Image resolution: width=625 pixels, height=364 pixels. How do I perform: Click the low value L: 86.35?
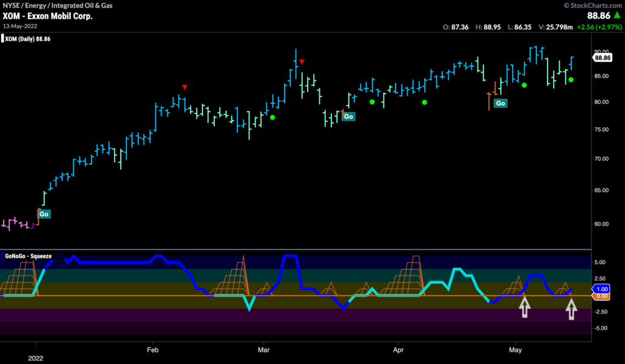point(519,27)
